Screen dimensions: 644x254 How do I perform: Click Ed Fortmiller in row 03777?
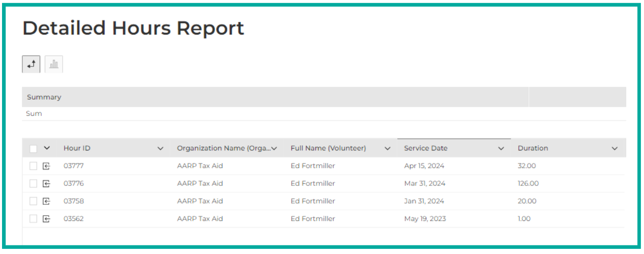[x=313, y=166]
